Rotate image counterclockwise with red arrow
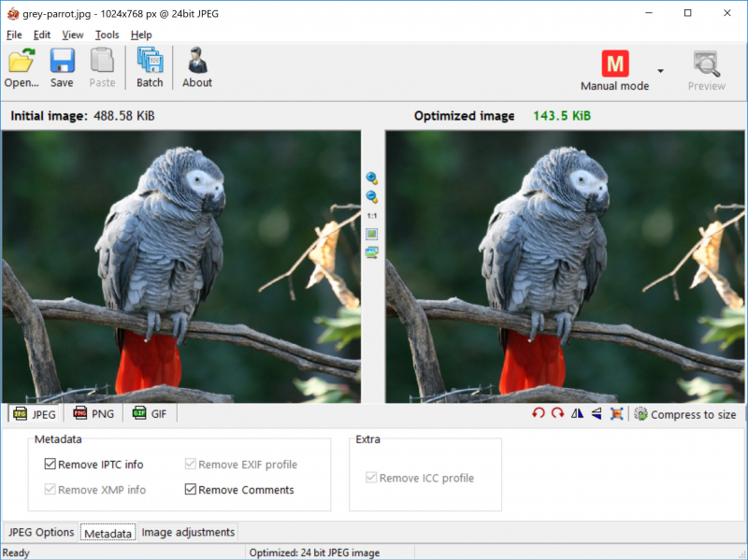The width and height of the screenshot is (748, 560). (539, 414)
